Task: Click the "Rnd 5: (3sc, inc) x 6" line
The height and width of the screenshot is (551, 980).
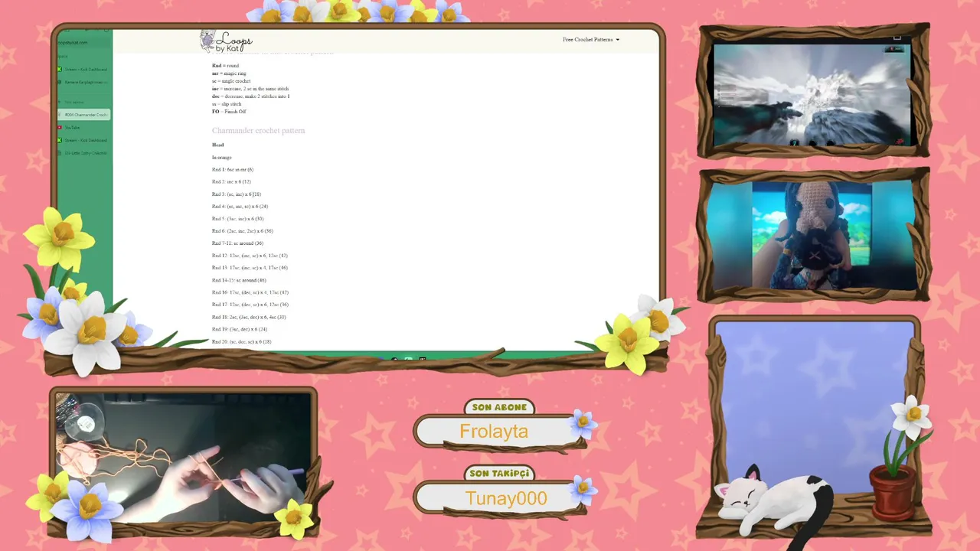Action: (238, 219)
